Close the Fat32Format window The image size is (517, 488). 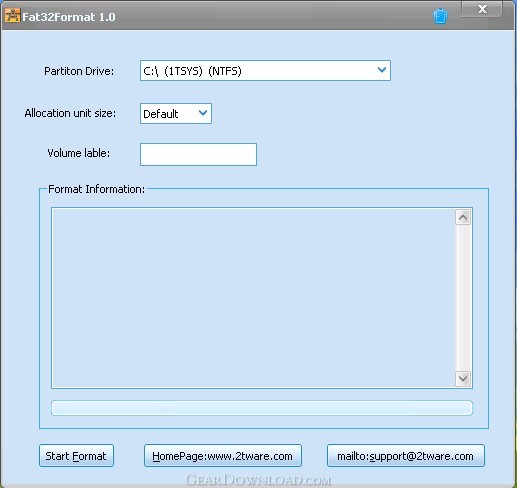[481, 9]
